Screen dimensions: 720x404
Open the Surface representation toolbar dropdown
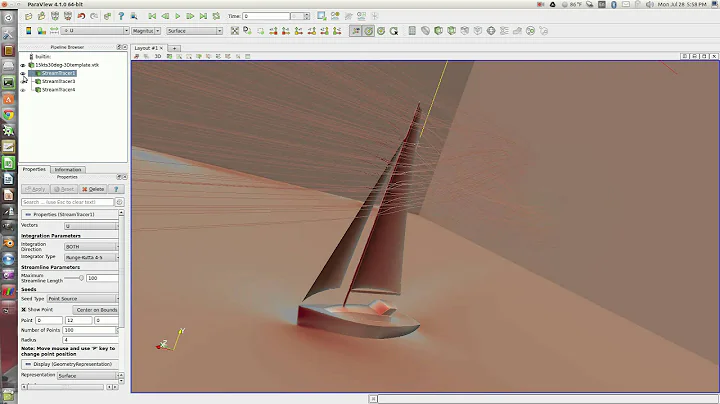[x=194, y=31]
